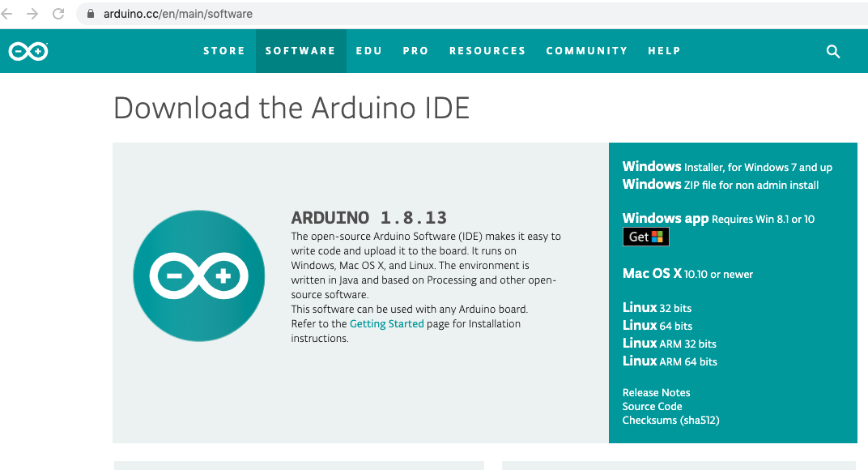Click the browser forward arrow
868x470 pixels.
point(32,13)
